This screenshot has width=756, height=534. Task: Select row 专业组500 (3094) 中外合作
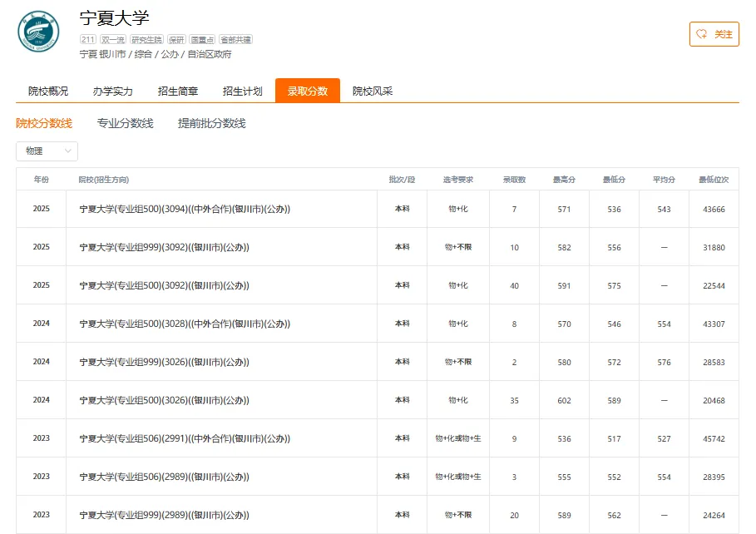coord(378,209)
